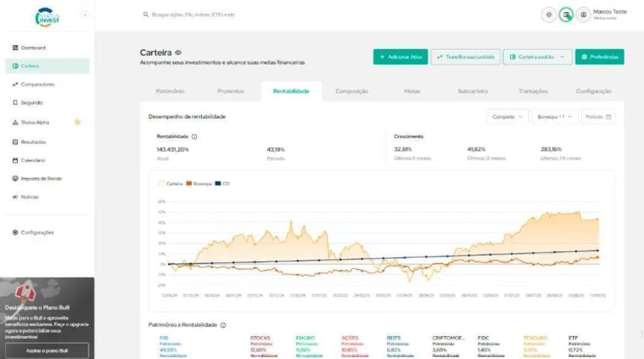Click the Status Invest logo
Image resolution: width=644 pixels, height=359 pixels.
point(47,16)
